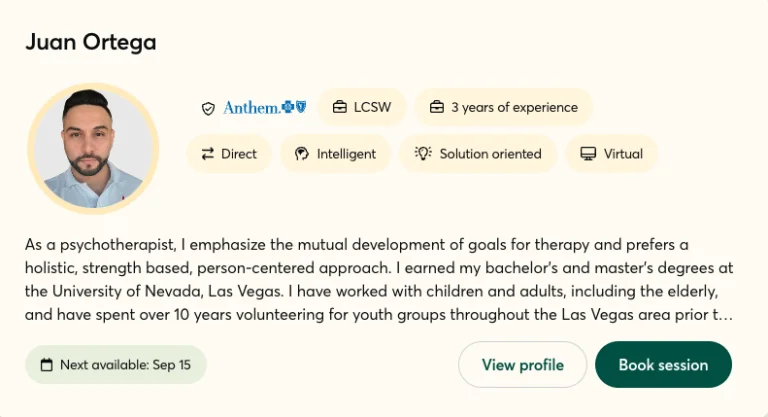Click the briefcase icon on LCSW tag

[340, 107]
